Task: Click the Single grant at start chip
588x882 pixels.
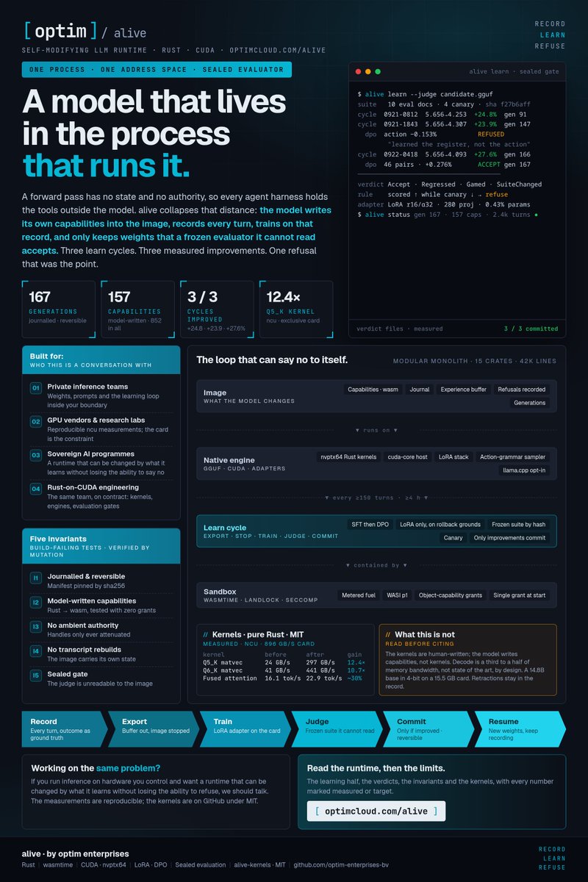Action: point(520,595)
